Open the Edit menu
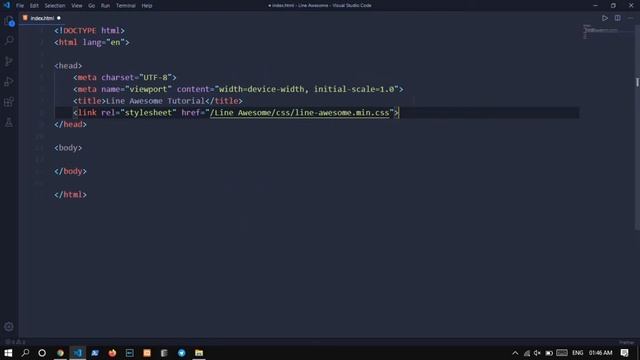Screen dimensions: 640x360 [x=34, y=6]
